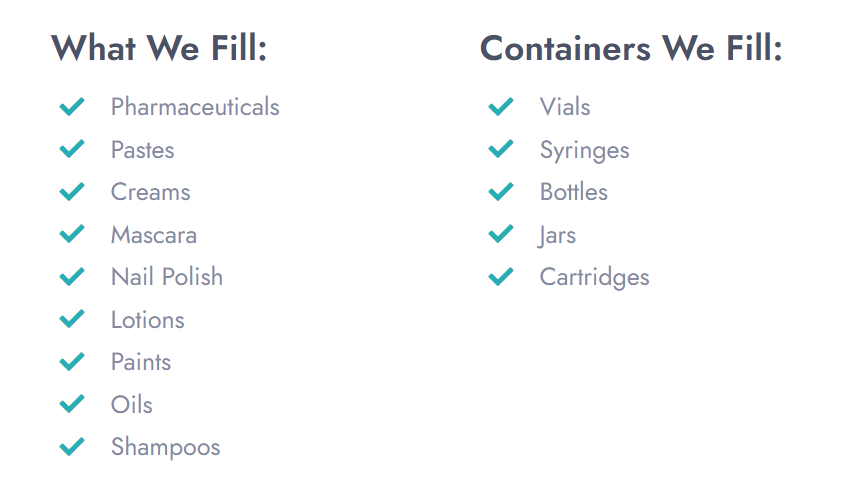Screen dimensions: 845x504
Task: Click the Oils list entry
Action: (131, 405)
